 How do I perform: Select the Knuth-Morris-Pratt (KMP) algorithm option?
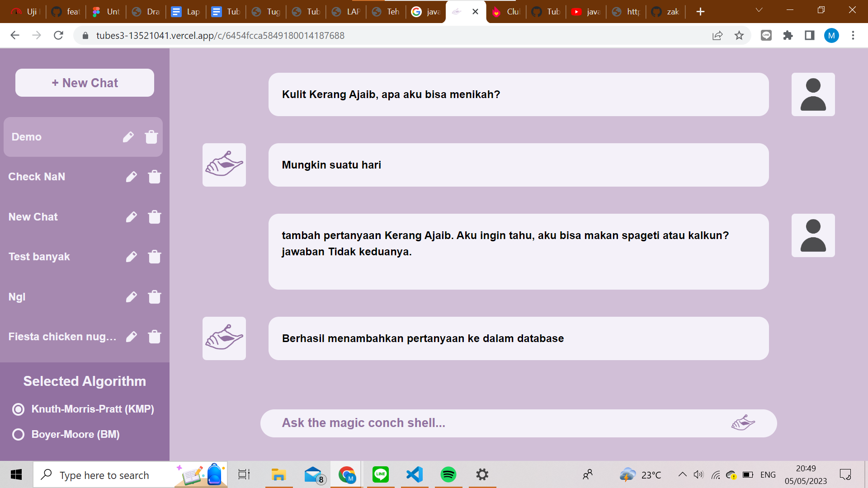coord(19,409)
